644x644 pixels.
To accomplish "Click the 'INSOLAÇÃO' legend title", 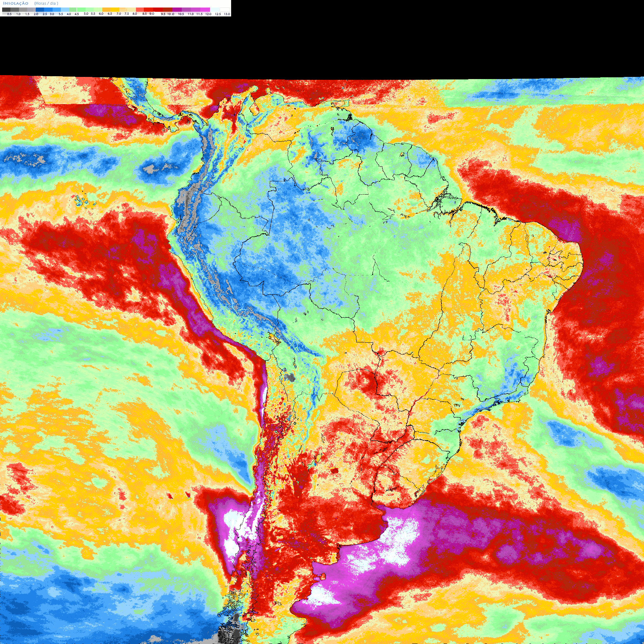I will [x=16, y=3].
